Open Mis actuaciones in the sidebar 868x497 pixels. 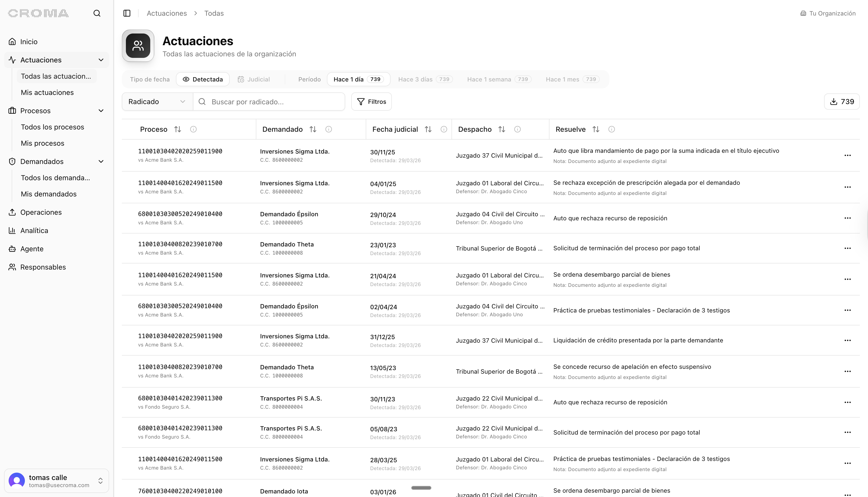click(x=47, y=92)
